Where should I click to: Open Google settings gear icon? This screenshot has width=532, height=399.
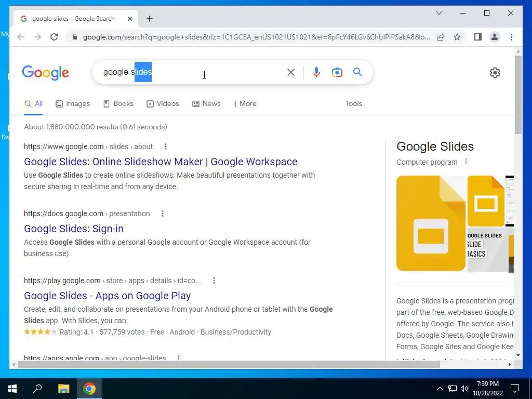coord(495,73)
